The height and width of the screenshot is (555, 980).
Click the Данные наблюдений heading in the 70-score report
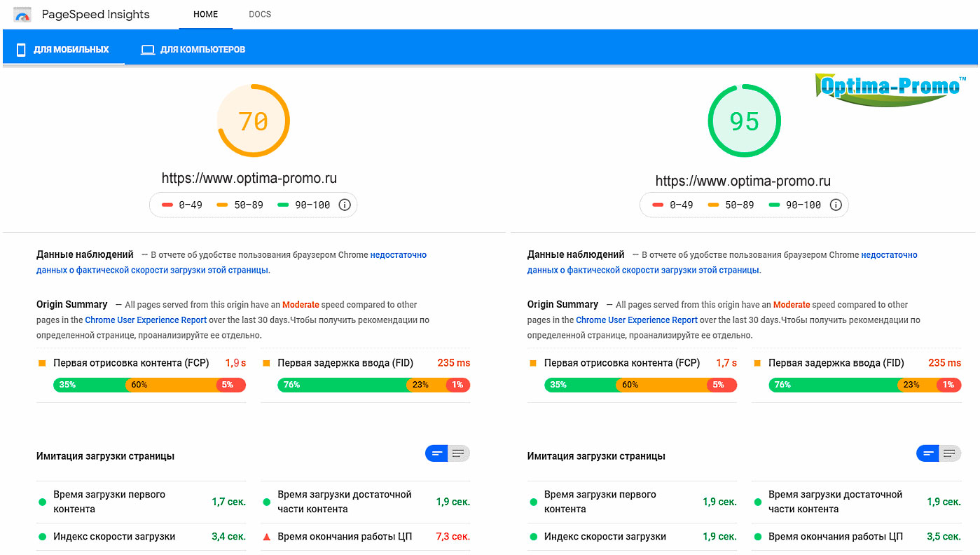click(x=85, y=254)
